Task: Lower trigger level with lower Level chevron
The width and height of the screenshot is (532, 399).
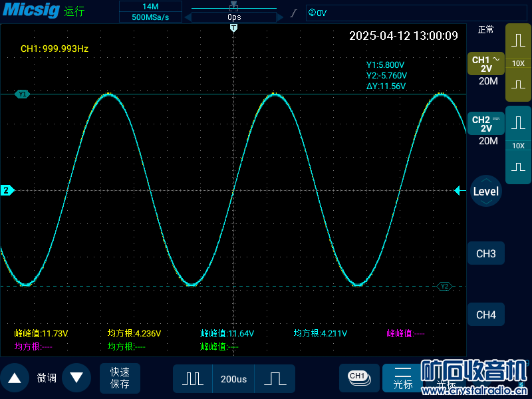Action: [x=486, y=202]
